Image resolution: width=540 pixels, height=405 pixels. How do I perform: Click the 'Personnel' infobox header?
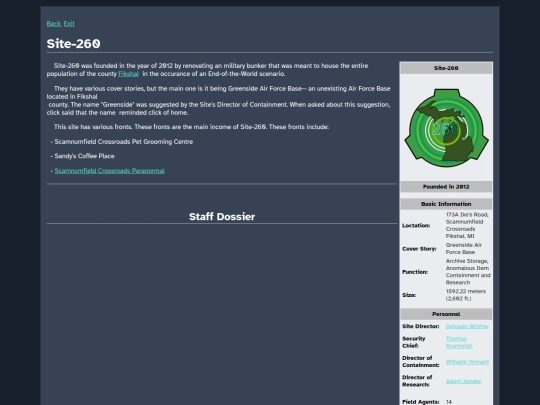446,314
